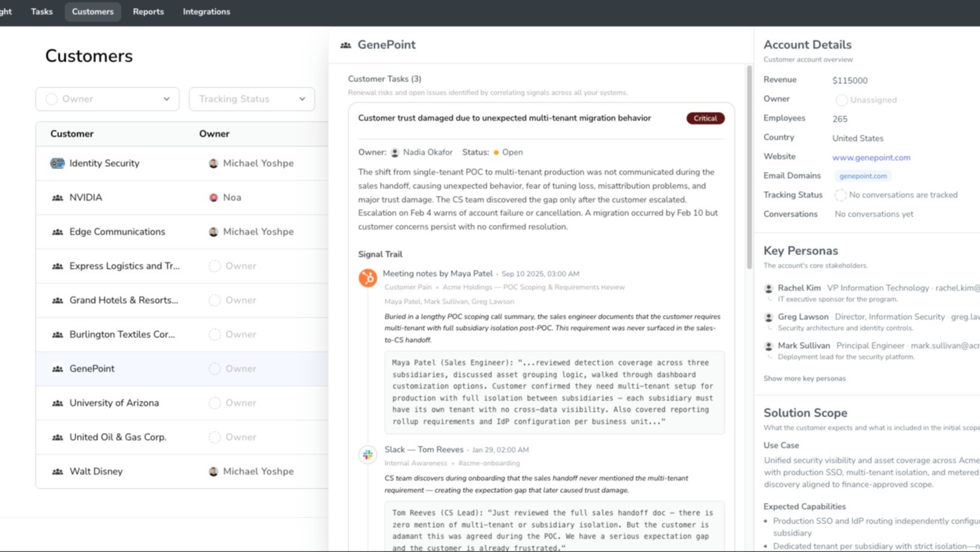Click the Critical severity badge

705,118
